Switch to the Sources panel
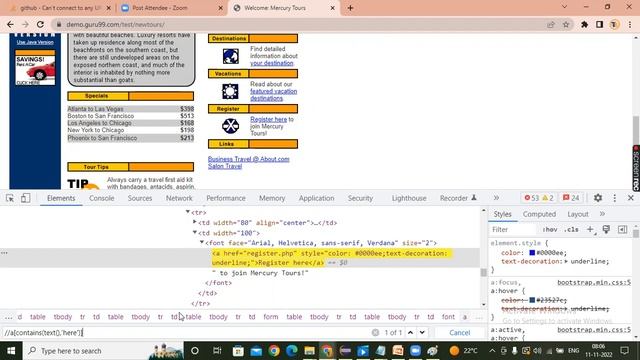The height and width of the screenshot is (360, 640). (x=140, y=198)
